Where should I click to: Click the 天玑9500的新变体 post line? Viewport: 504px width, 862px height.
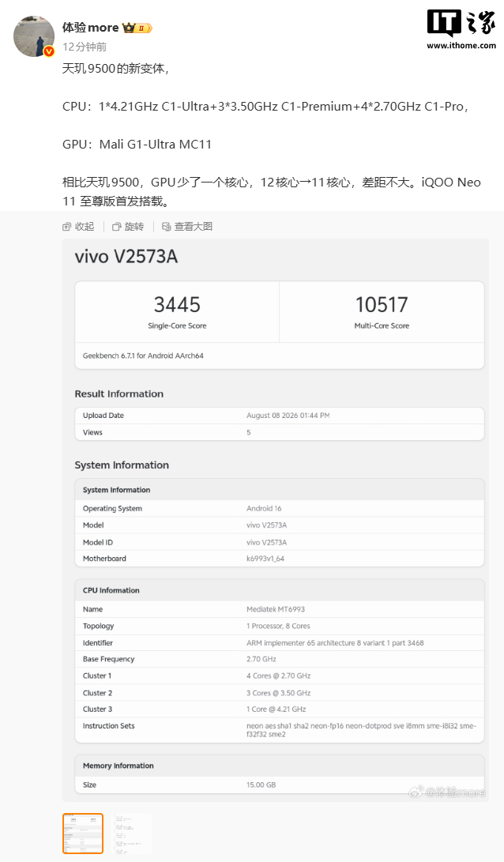(115, 69)
